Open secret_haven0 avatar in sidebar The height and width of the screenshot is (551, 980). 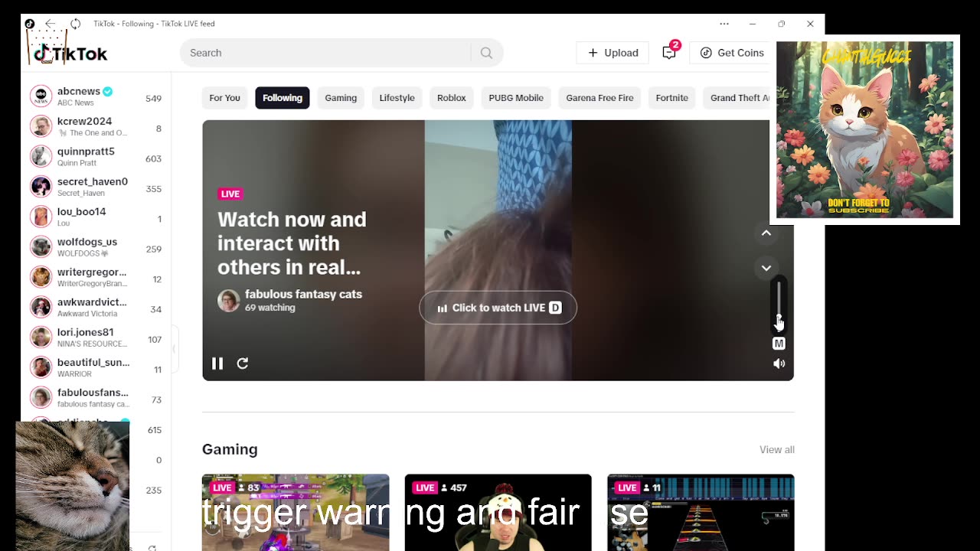coord(41,186)
